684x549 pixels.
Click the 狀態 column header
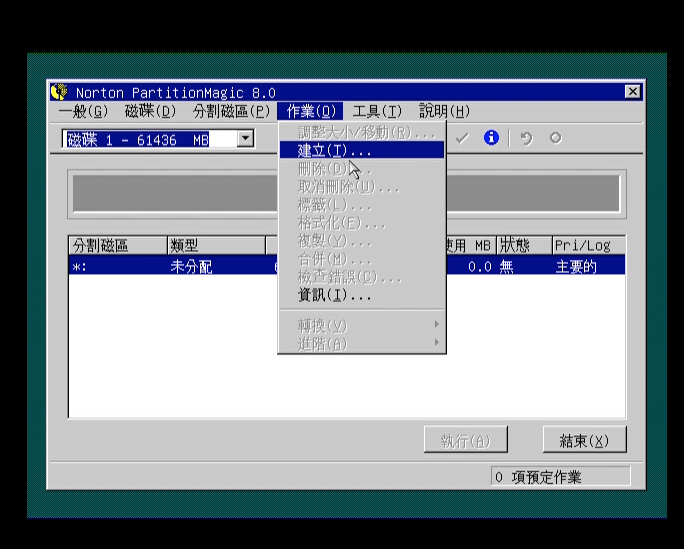tap(524, 246)
